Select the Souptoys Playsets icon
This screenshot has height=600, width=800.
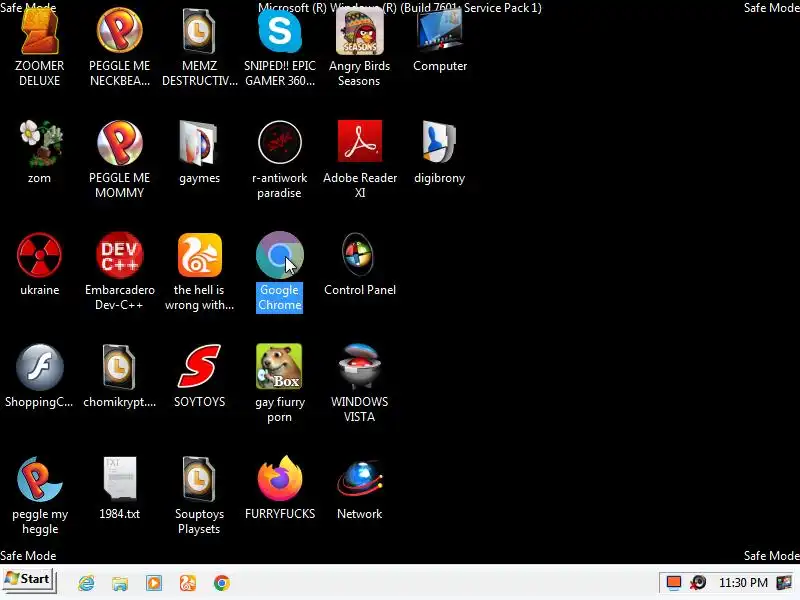199,480
